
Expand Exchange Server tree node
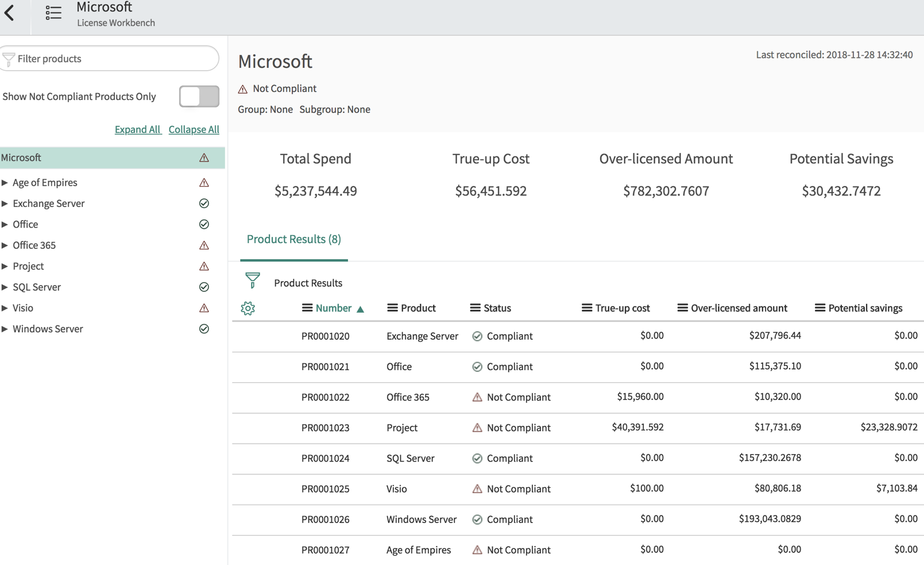pos(5,203)
